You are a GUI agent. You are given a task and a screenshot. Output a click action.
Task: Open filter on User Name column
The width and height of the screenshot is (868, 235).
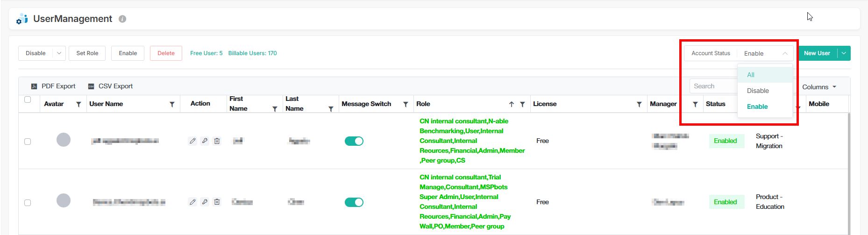tap(172, 104)
